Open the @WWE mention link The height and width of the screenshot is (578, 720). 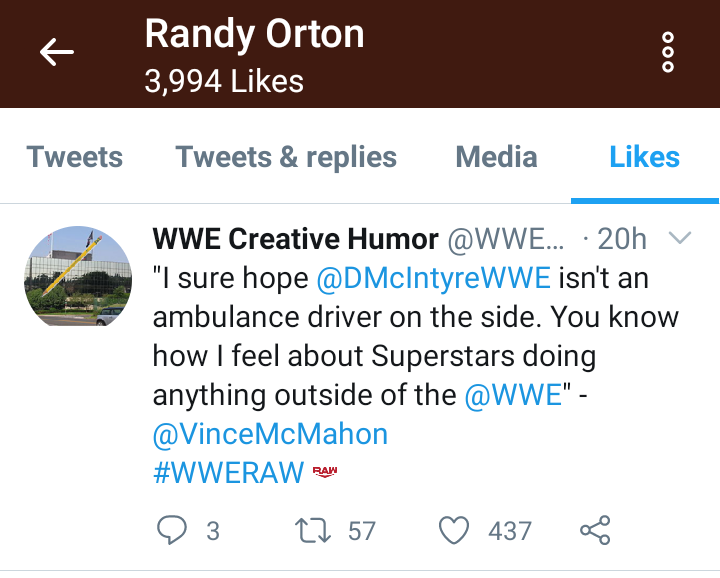point(513,395)
